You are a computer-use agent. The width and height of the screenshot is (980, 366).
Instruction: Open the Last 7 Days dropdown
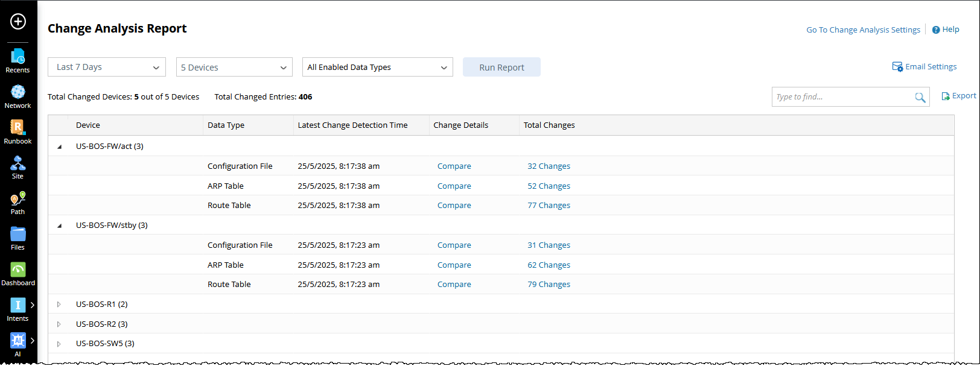coord(107,67)
